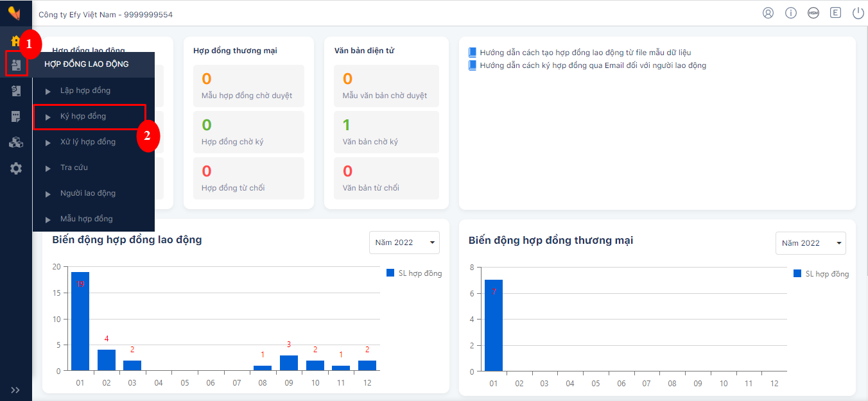Open the labor contract year dropdown

click(x=404, y=243)
